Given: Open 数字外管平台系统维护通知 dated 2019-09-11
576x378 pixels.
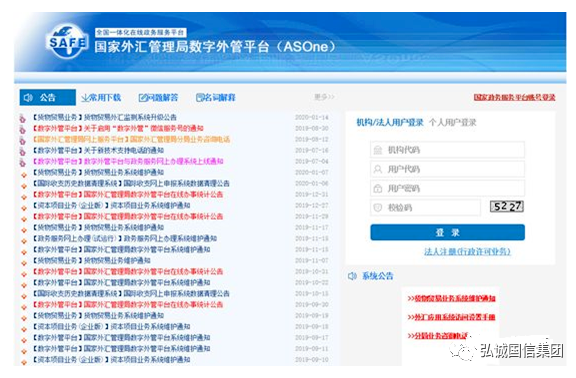Looking at the screenshot, I should tap(121, 349).
